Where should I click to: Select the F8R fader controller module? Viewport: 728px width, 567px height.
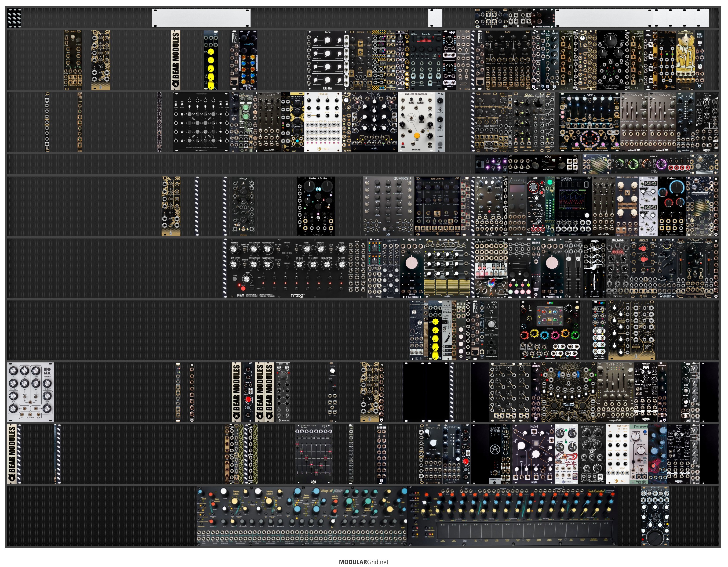pos(314,454)
